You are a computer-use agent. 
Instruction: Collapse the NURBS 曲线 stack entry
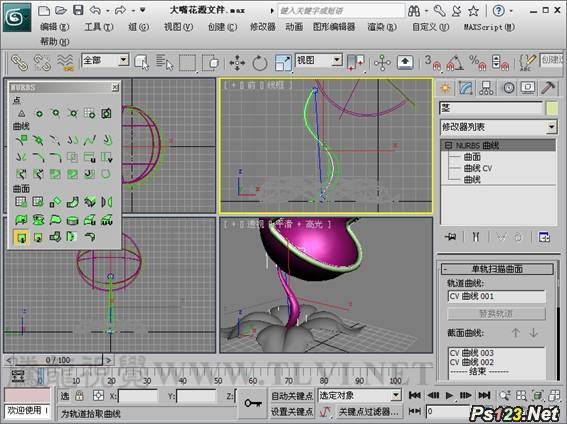[x=448, y=146]
